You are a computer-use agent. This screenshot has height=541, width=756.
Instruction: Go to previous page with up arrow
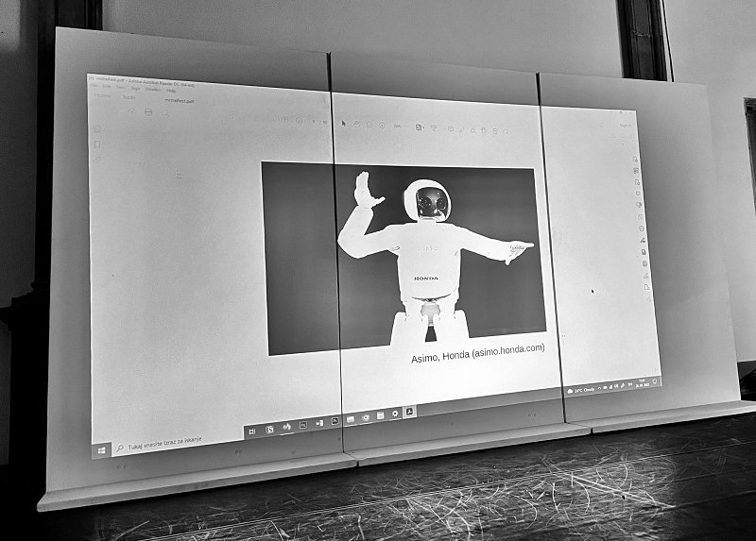pos(285,120)
